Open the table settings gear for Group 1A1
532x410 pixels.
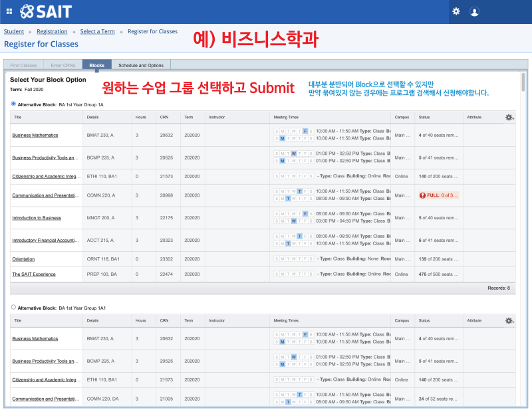[x=509, y=319]
